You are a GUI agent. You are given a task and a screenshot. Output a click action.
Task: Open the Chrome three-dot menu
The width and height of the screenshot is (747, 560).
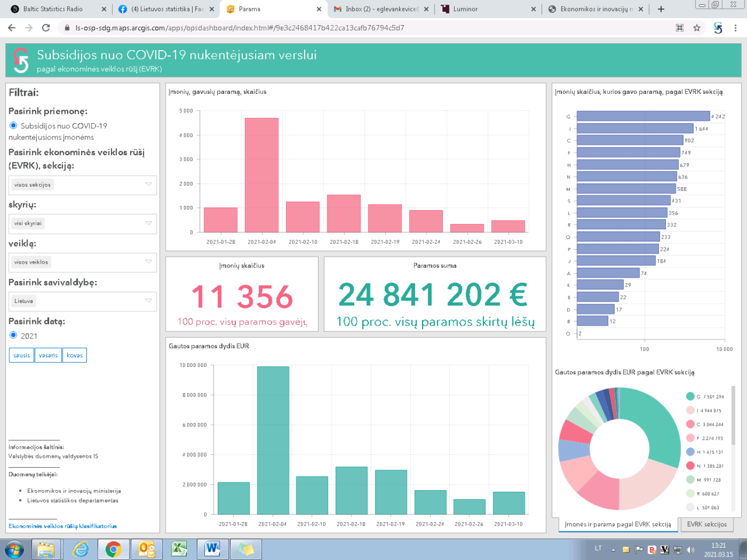735,27
